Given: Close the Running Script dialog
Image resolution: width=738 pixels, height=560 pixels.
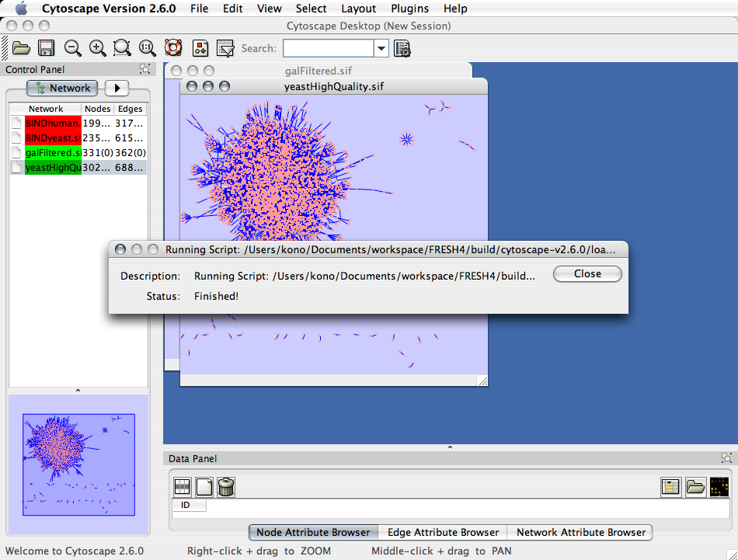Looking at the screenshot, I should click(x=587, y=273).
